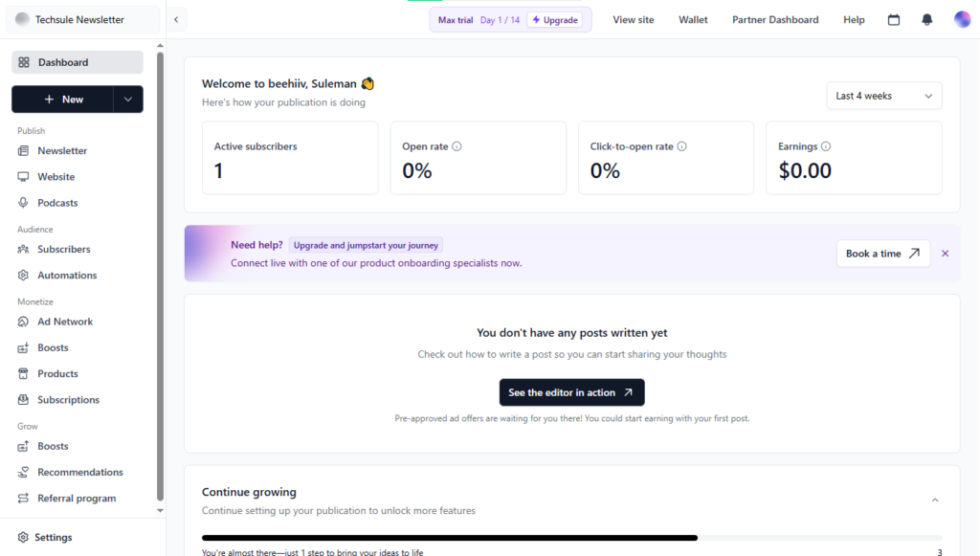Click the Upgrade button in trial banner
The image size is (980, 556).
pos(555,20)
